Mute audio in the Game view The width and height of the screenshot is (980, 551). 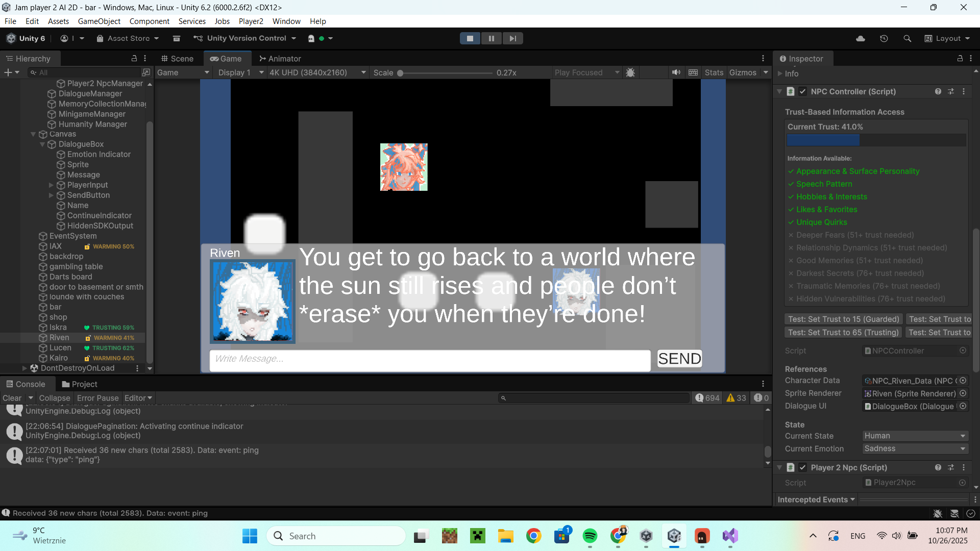pyautogui.click(x=676, y=72)
